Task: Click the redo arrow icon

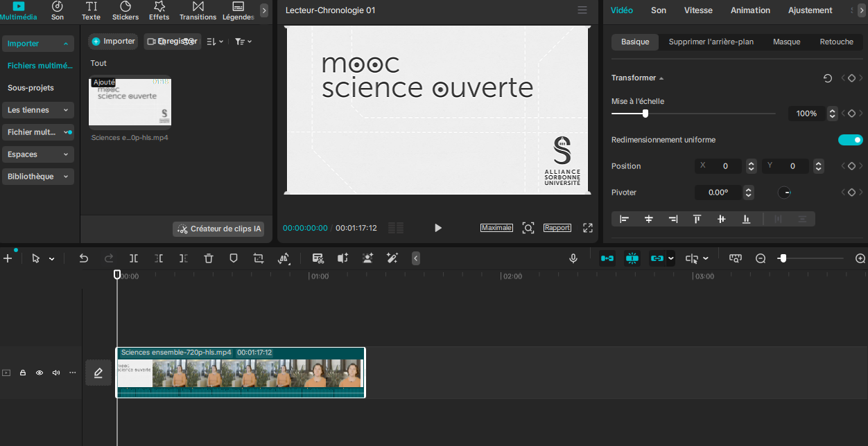Action: click(109, 258)
